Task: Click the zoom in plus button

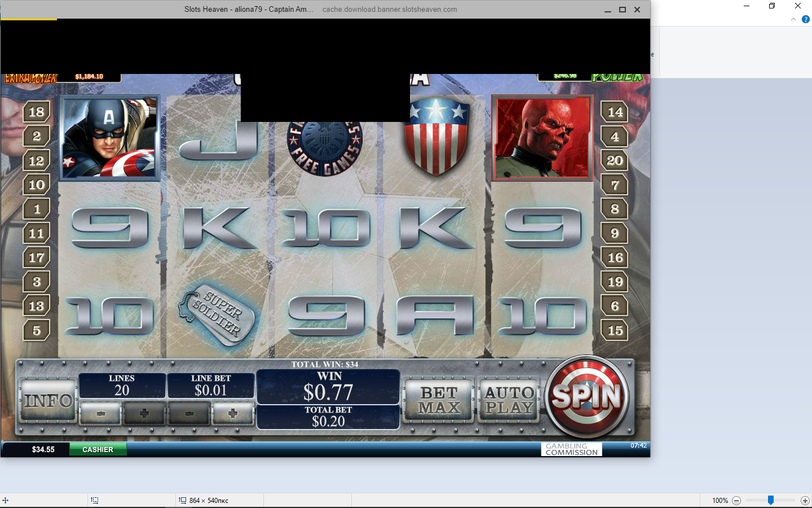Action: [805, 501]
